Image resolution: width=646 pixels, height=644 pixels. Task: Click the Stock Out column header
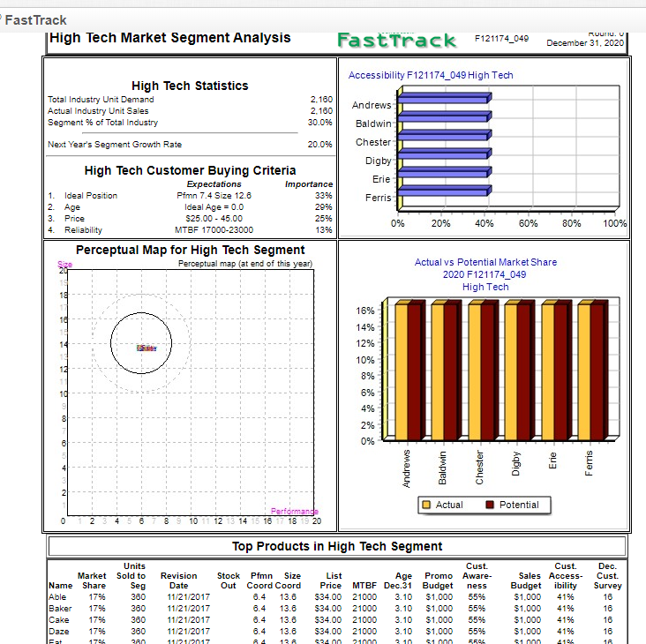[229, 580]
